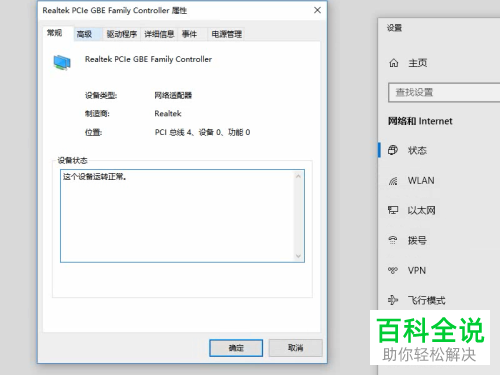Switch to the 详细信息 tab
The height and width of the screenshot is (375, 500).
click(159, 34)
